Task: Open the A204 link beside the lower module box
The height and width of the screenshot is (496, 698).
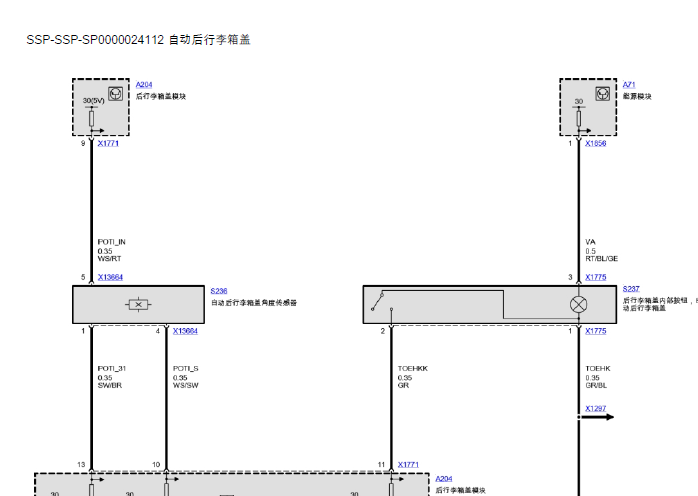Action: [443, 479]
